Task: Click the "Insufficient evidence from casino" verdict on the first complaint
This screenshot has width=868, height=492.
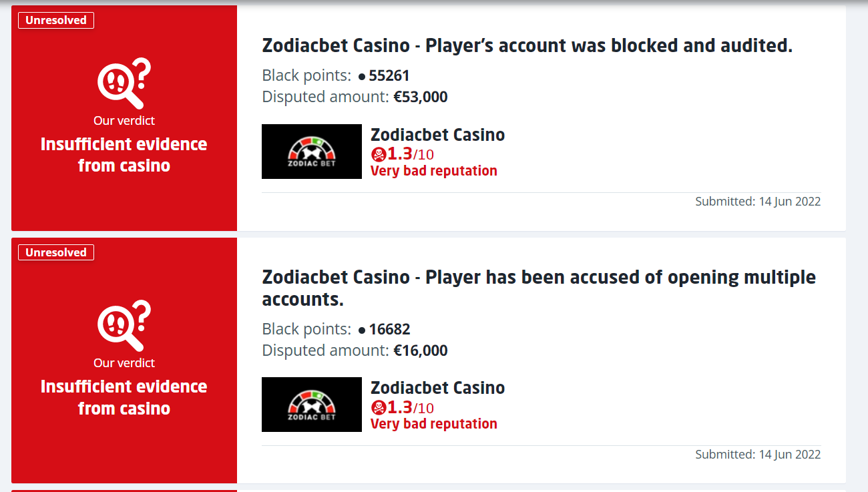Action: pos(124,155)
